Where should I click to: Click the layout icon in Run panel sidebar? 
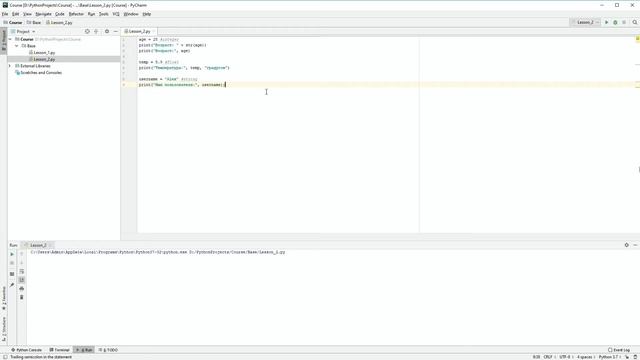point(12,274)
